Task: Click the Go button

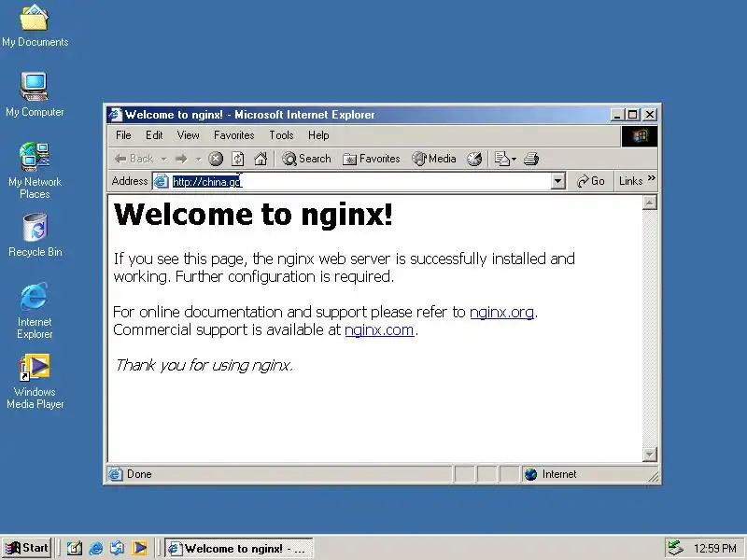Action: (x=590, y=181)
